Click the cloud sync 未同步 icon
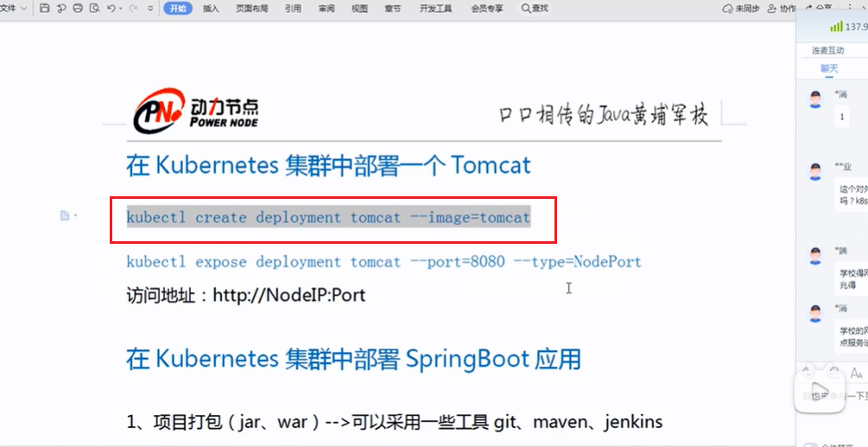The width and height of the screenshot is (868, 447). pyautogui.click(x=728, y=9)
